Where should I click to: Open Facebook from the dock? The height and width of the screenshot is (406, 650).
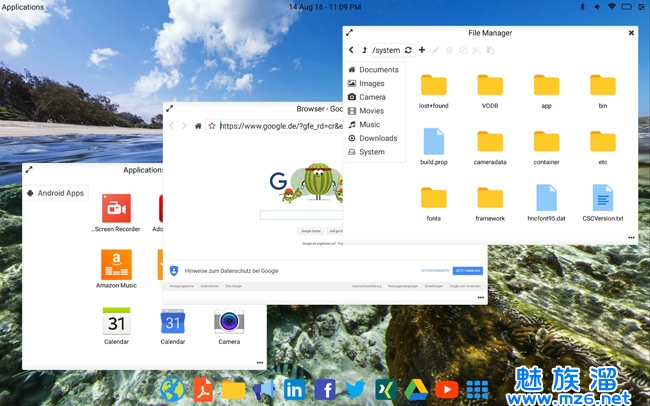point(325,390)
